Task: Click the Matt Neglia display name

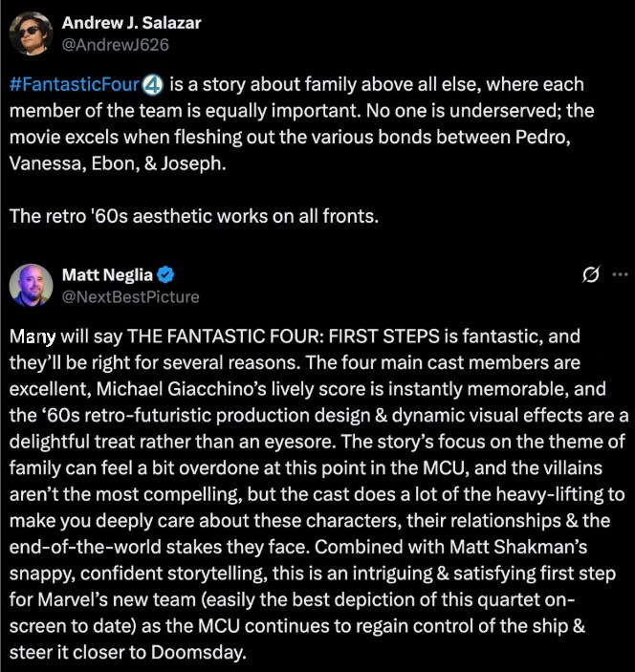Action: pyautogui.click(x=107, y=274)
